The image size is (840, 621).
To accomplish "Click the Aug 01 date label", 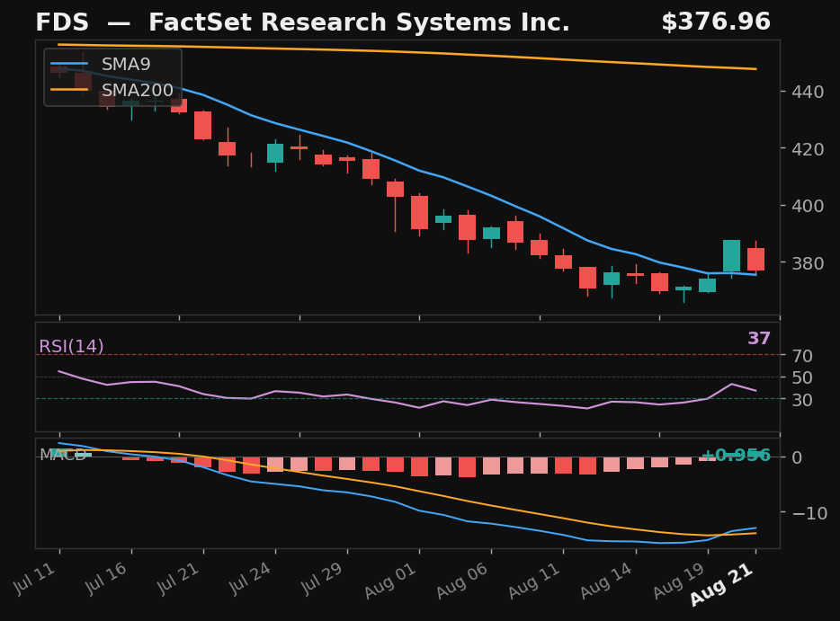I will (390, 581).
